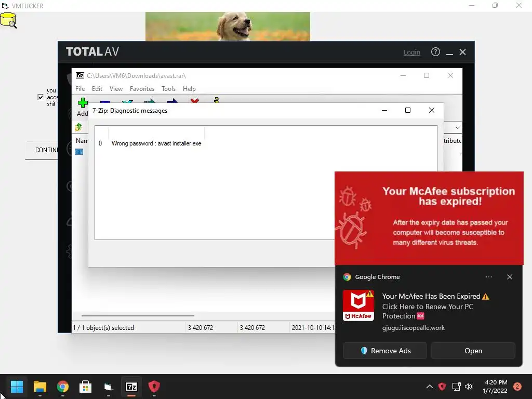Open the Windows Start menu
This screenshot has height=399, width=532.
(17, 387)
